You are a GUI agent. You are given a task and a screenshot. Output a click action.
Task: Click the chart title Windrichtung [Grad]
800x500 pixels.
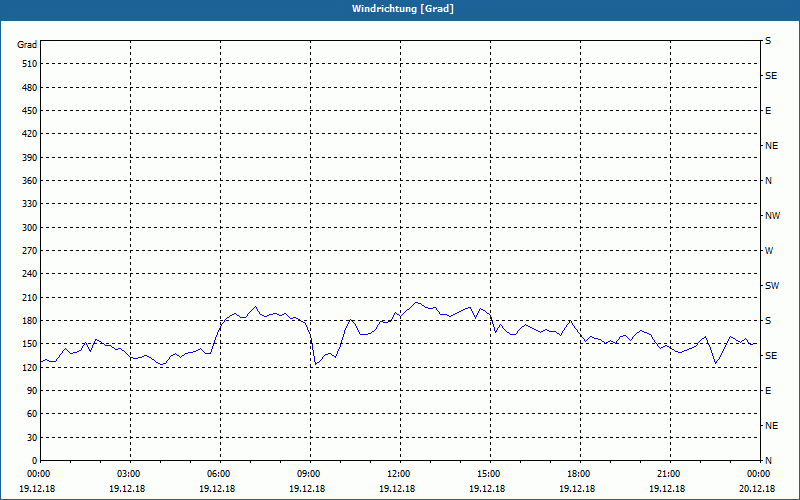coord(403,9)
